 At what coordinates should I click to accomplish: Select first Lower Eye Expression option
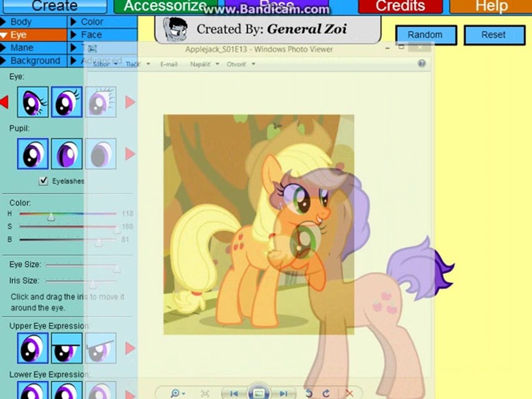pos(33,390)
